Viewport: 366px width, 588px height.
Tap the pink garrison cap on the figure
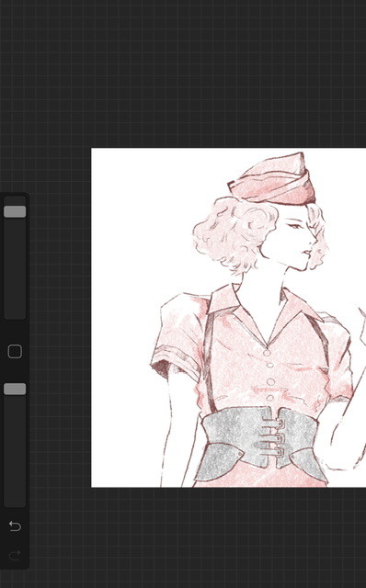tap(273, 181)
